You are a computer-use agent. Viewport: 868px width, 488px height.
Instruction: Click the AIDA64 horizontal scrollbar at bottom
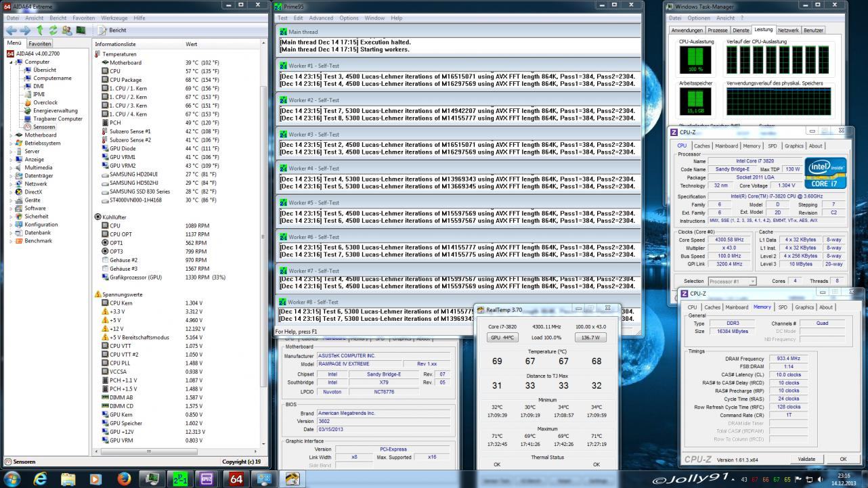[x=177, y=452]
